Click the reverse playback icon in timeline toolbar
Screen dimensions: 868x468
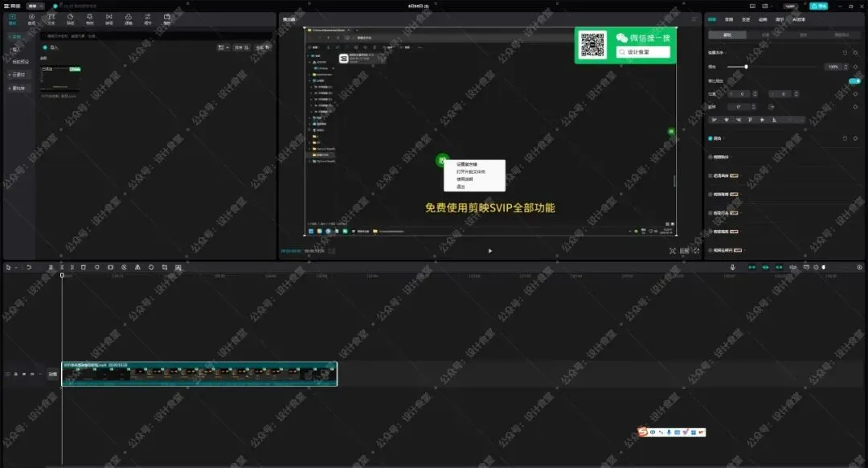point(124,268)
